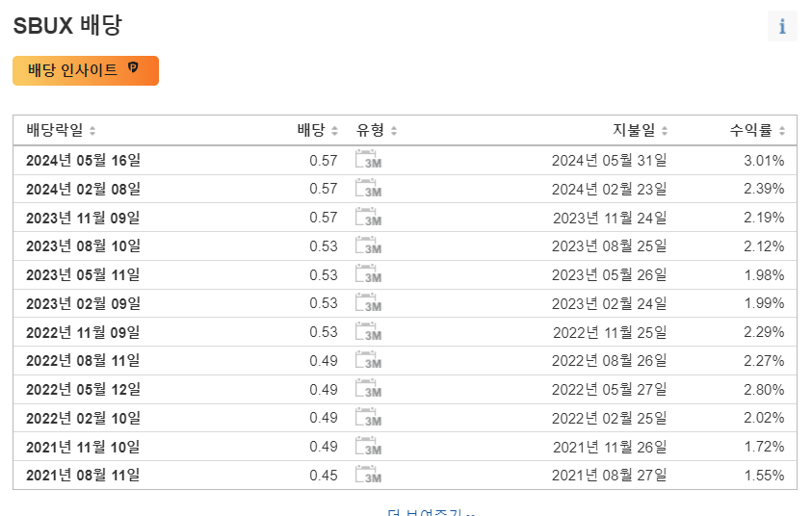Click the 2.27% yield value
This screenshot has height=516, width=812.
[x=765, y=361]
